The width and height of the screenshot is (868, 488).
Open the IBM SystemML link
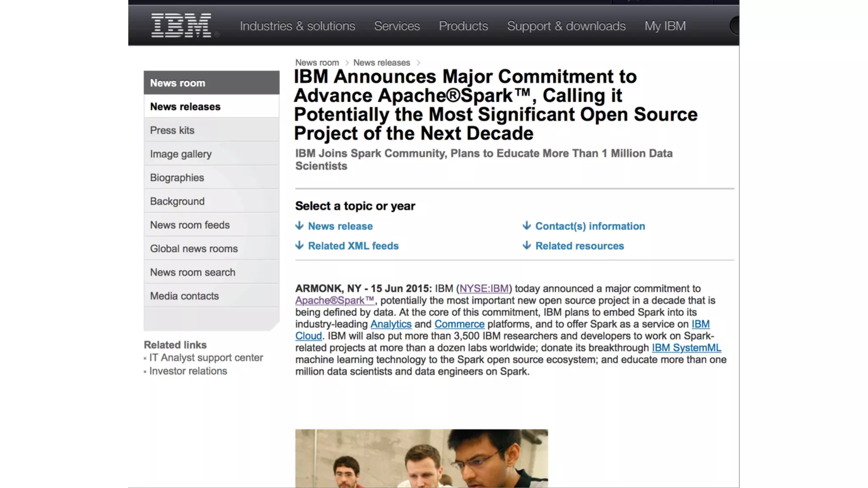pyautogui.click(x=686, y=348)
